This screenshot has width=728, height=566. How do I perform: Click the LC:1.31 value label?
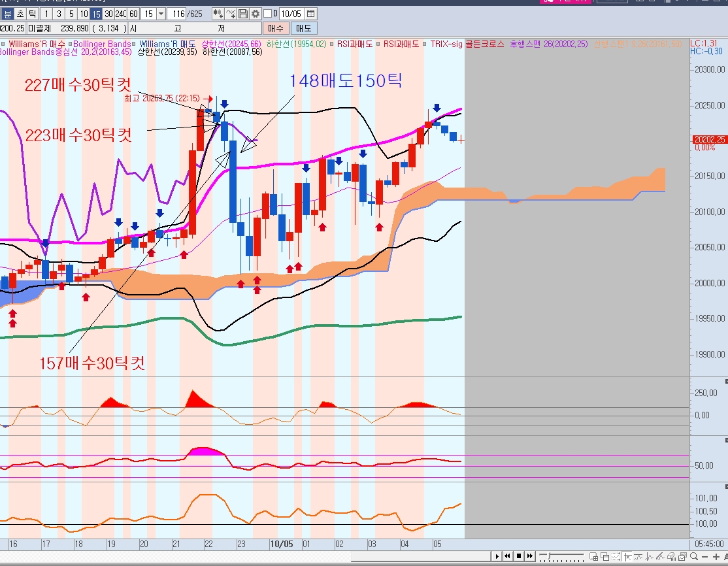(704, 43)
